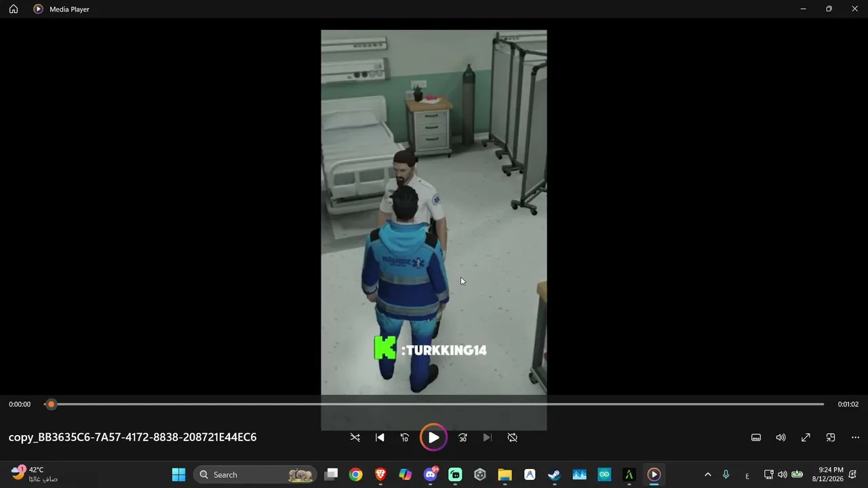Open the green 'A' app on the taskbar

(629, 474)
